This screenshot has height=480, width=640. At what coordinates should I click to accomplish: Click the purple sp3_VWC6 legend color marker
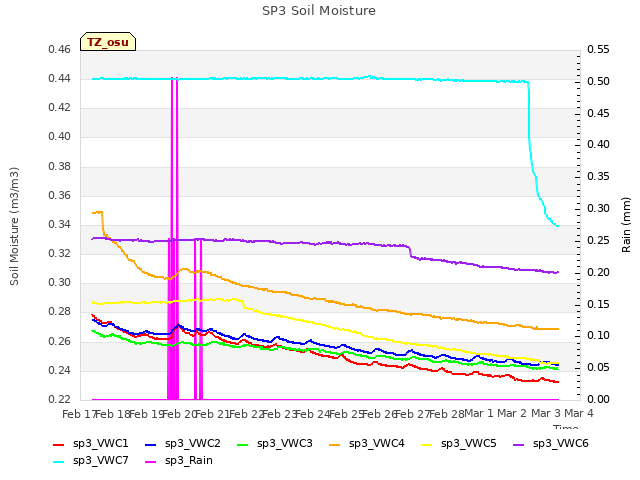[519, 444]
